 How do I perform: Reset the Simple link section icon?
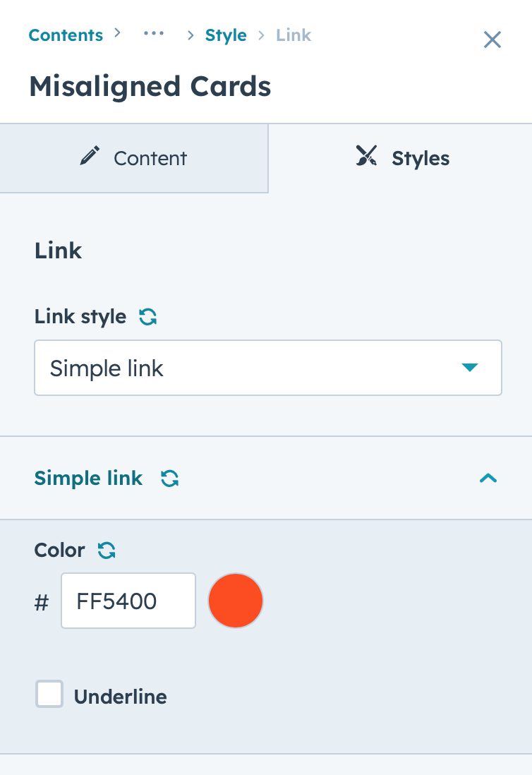(169, 479)
